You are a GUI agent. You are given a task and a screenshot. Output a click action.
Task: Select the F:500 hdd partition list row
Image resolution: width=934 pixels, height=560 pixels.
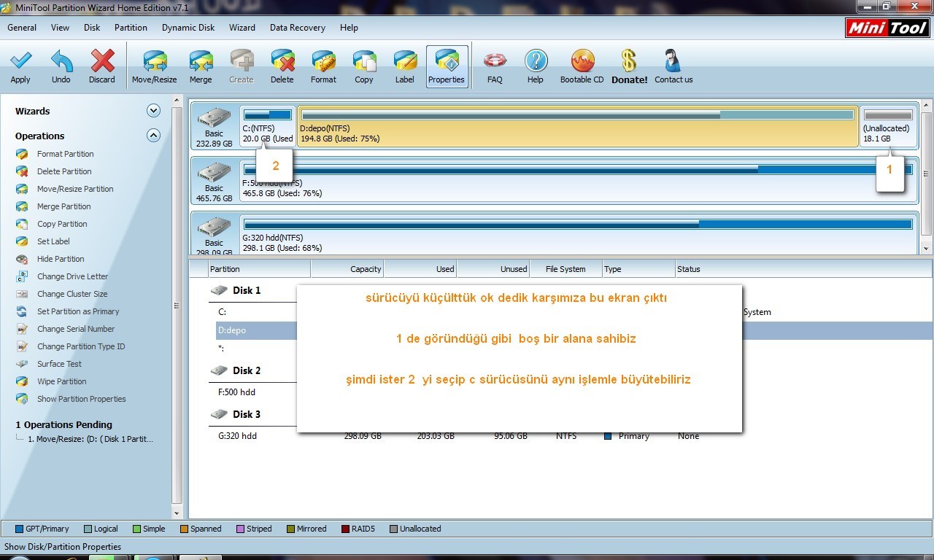574,392
